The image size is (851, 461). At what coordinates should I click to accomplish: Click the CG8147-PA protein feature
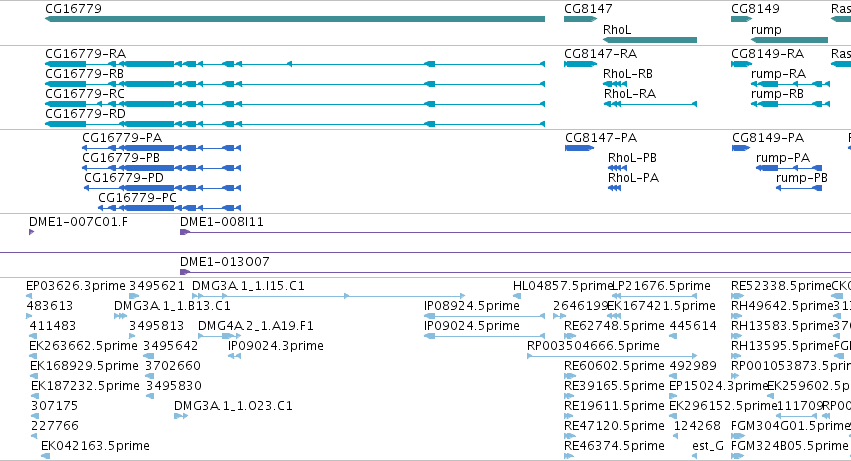pos(579,148)
